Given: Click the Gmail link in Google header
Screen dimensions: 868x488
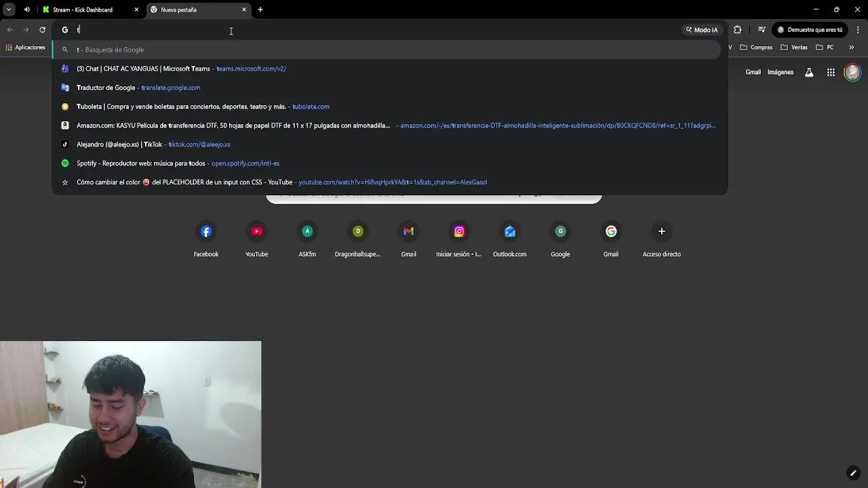Looking at the screenshot, I should point(753,72).
